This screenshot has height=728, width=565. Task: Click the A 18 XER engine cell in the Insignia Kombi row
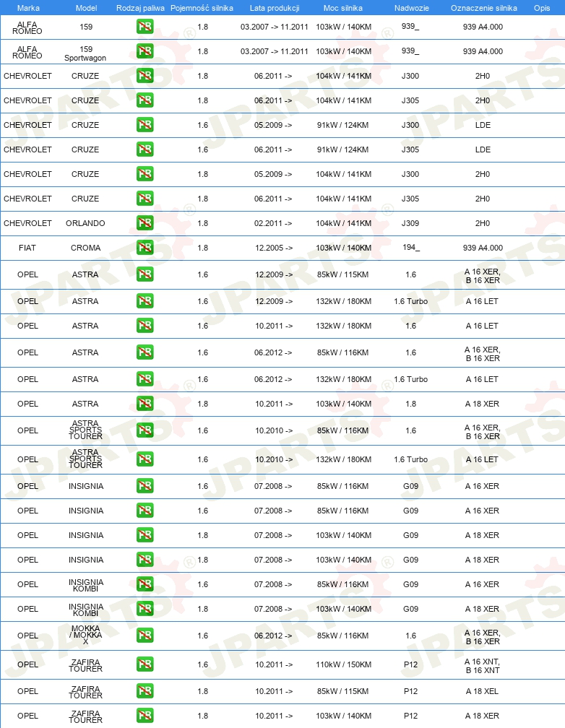483,609
